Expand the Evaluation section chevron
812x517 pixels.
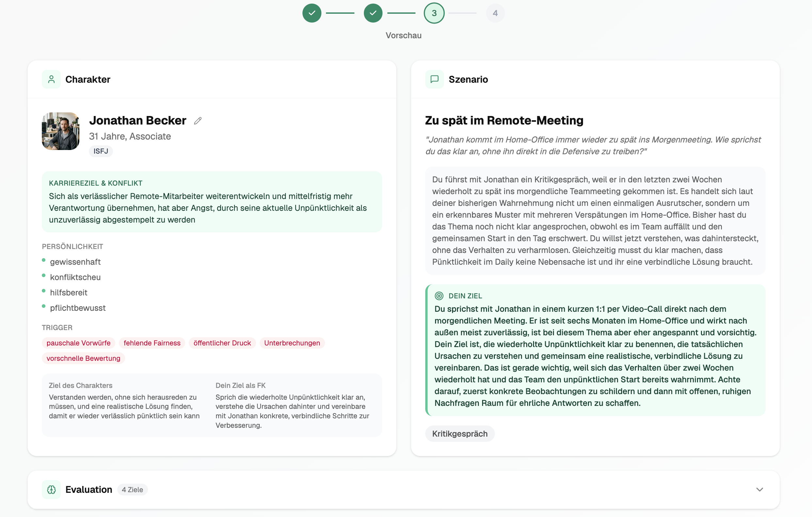pos(759,489)
